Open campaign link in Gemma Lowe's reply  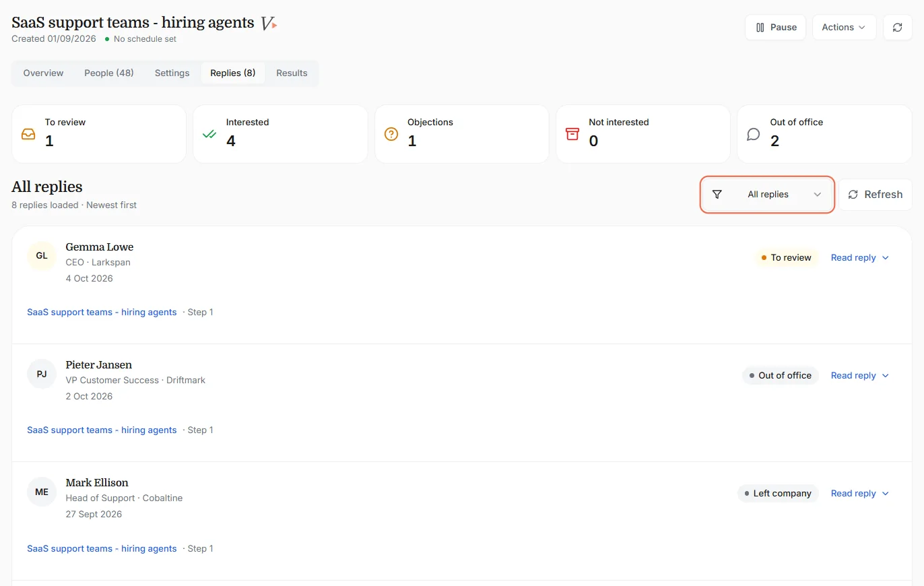coord(102,313)
